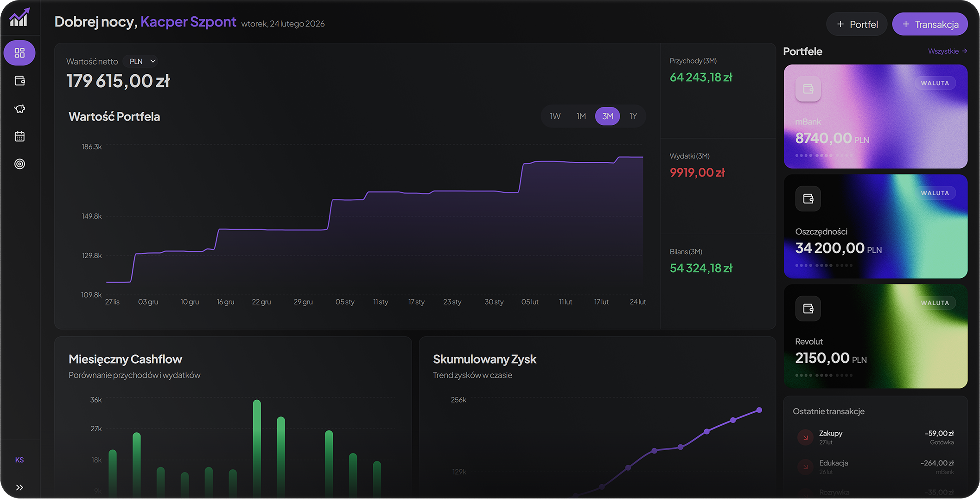Click last data point on Skumulowany Zysk line
Screen dimensions: 980x499
pyautogui.click(x=759, y=410)
